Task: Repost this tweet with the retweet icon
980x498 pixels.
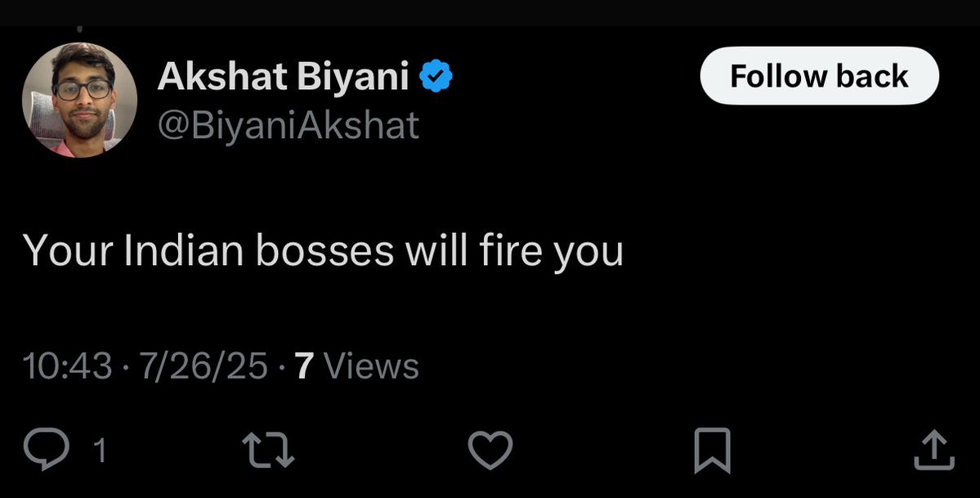Action: pyautogui.click(x=269, y=451)
